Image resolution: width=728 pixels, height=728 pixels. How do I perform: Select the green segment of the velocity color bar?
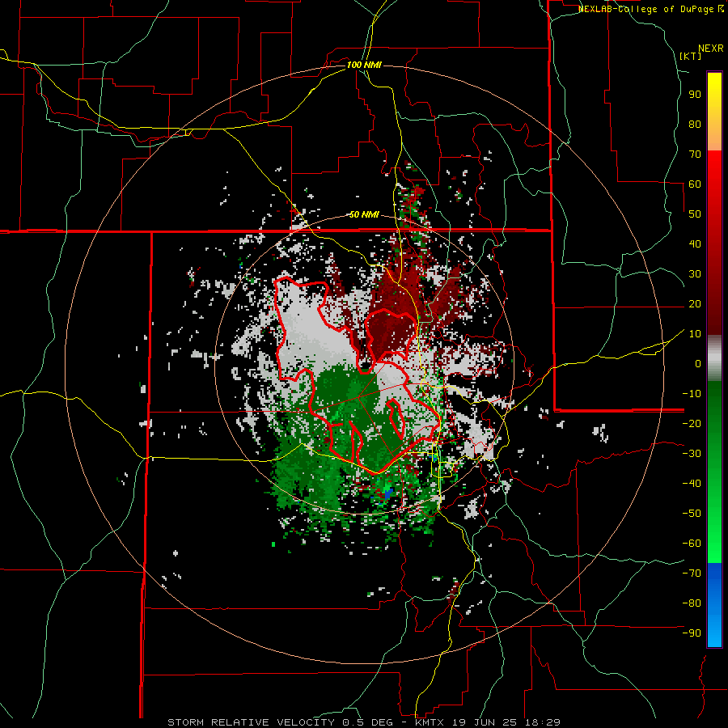click(x=714, y=472)
